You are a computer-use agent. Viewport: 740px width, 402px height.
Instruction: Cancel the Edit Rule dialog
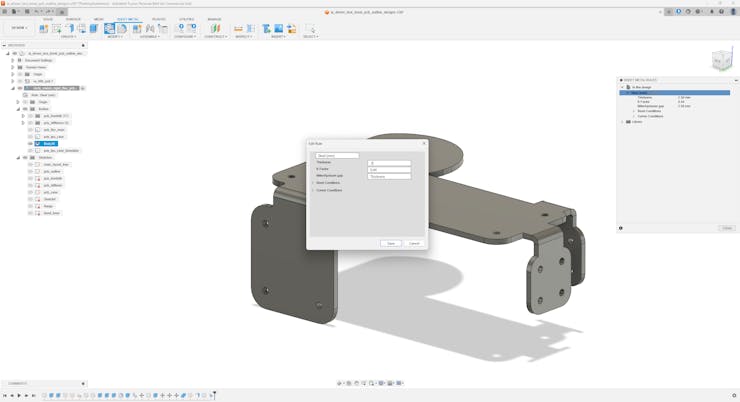tap(414, 243)
